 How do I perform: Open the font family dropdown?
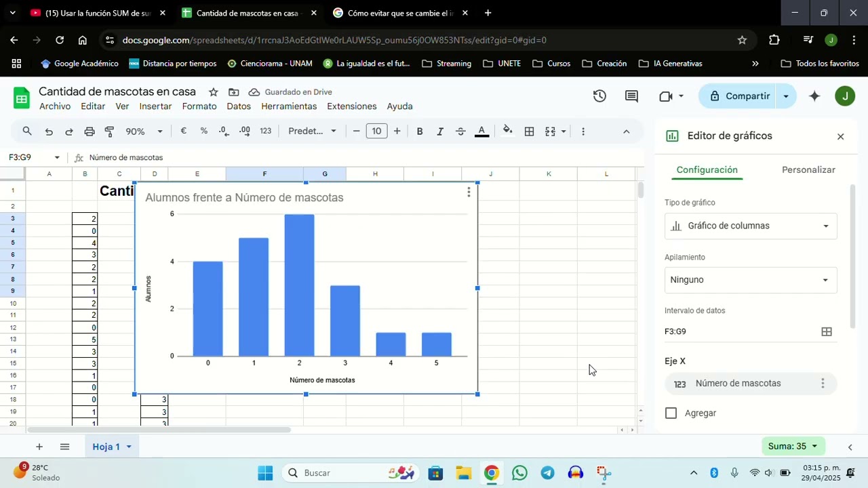(x=312, y=131)
